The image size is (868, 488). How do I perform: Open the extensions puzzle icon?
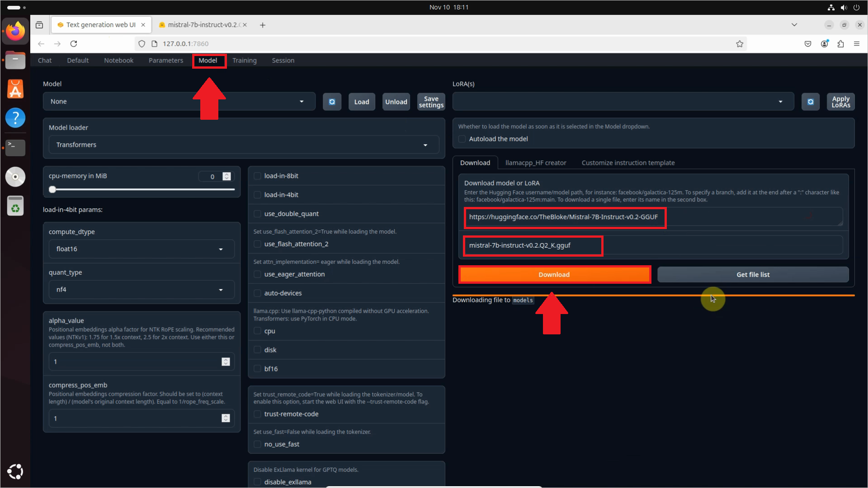click(x=840, y=44)
